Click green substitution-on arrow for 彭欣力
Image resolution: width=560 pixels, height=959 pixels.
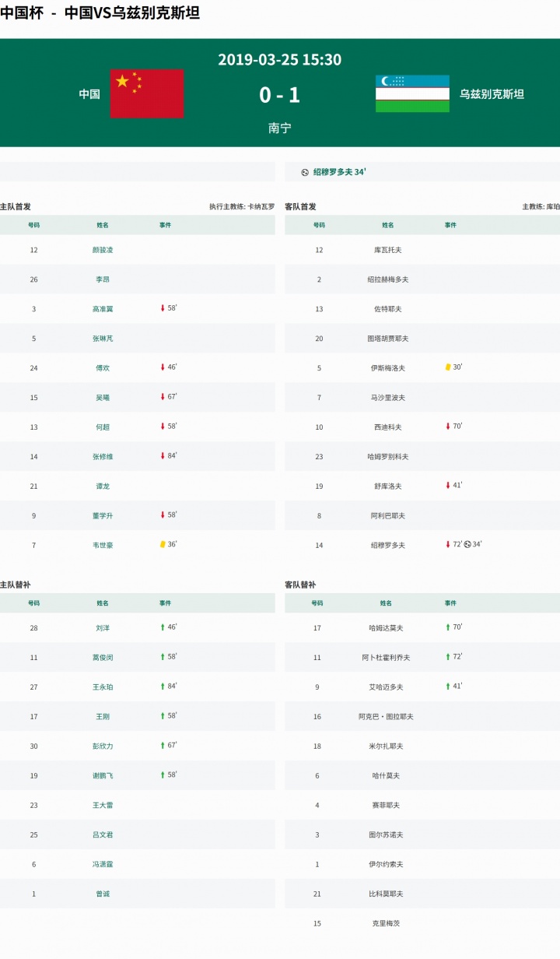163,745
